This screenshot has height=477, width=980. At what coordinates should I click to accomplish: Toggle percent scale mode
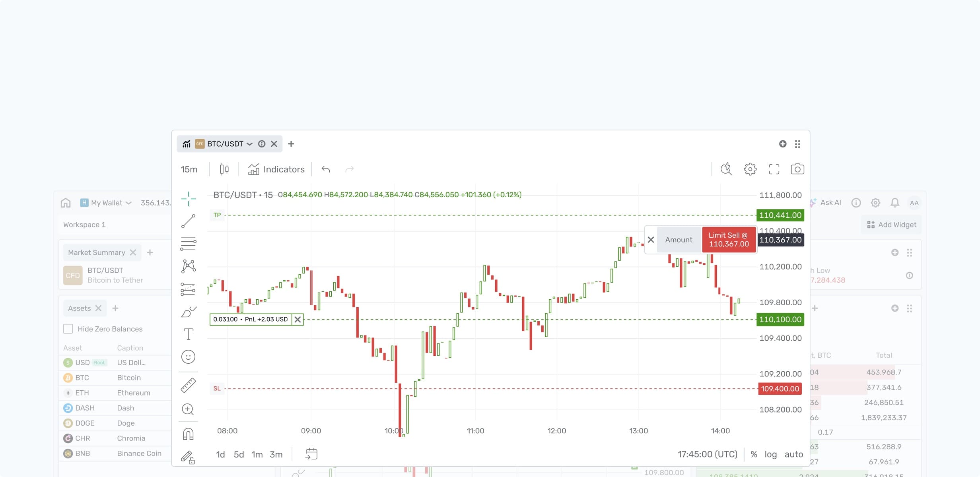point(754,454)
